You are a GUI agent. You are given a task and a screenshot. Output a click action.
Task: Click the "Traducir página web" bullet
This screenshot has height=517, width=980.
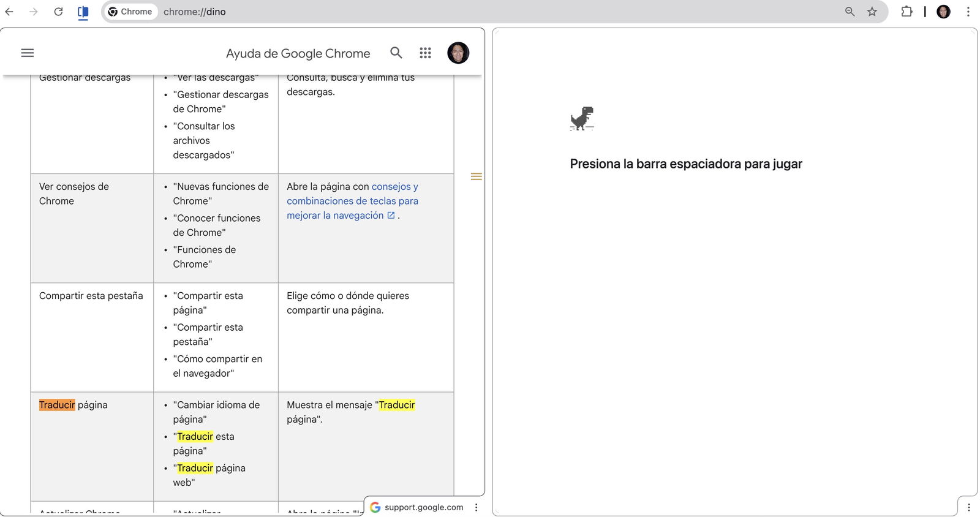[x=209, y=475]
